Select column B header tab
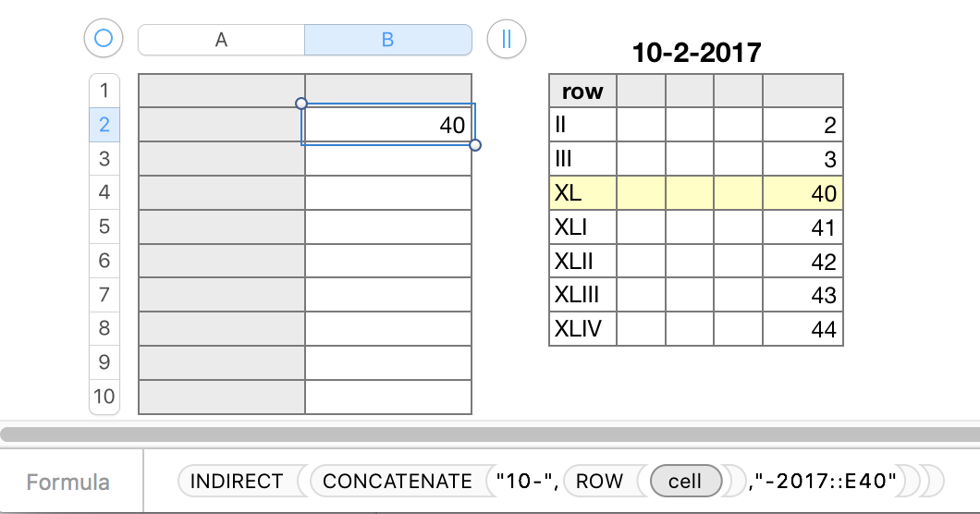980x514 pixels. [x=388, y=40]
